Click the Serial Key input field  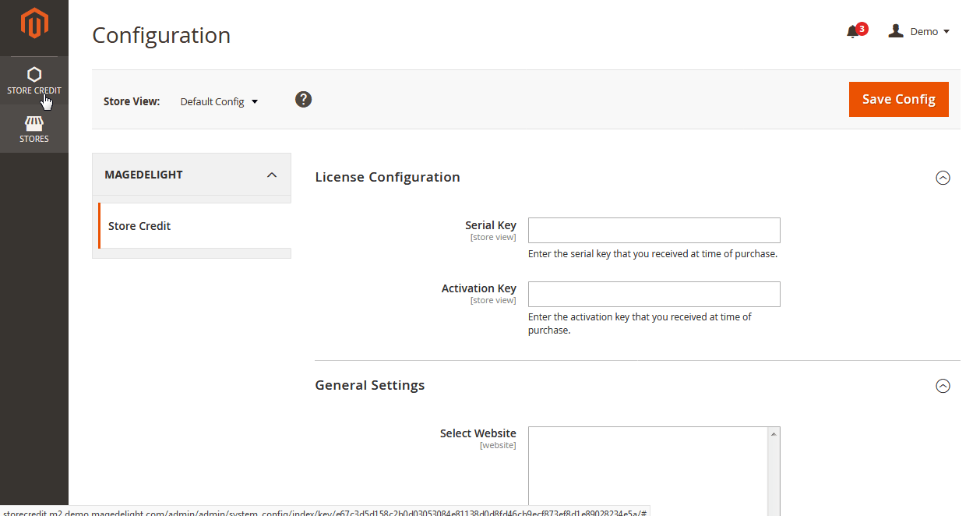[x=654, y=231]
